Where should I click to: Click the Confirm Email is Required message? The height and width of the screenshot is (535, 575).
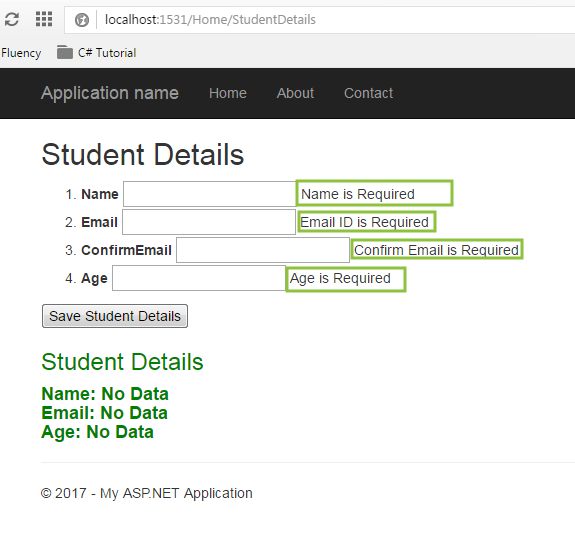point(436,250)
